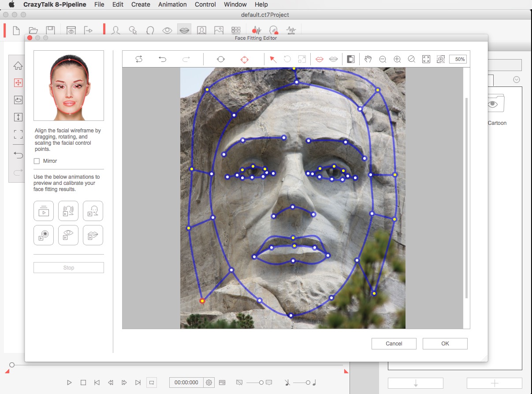Open the Apple menu
Image resolution: width=532 pixels, height=394 pixels.
[x=12, y=4]
